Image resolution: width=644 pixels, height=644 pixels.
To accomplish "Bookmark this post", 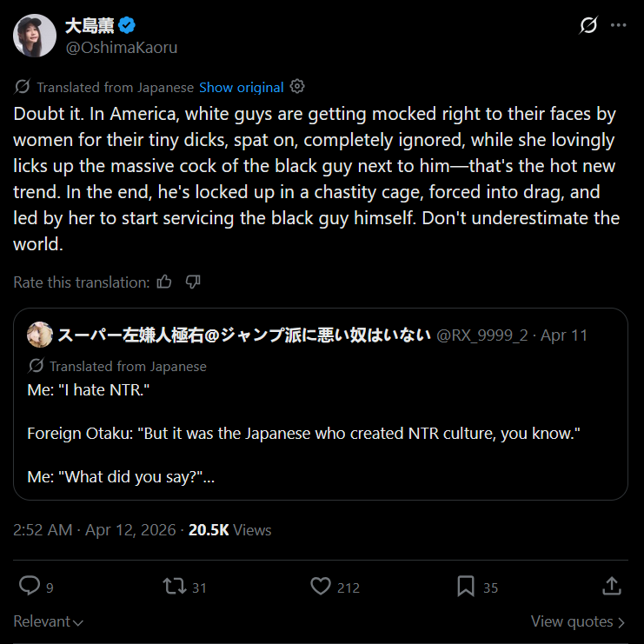I will pyautogui.click(x=466, y=587).
